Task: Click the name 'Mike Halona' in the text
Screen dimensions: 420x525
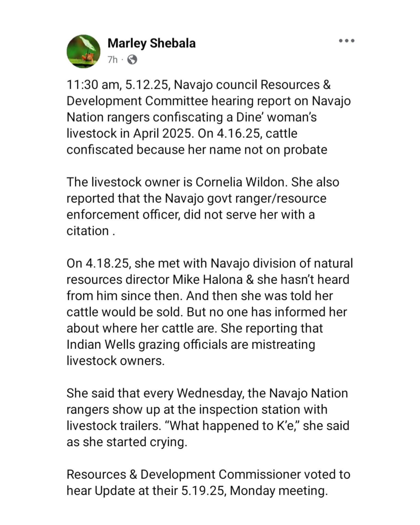Action: [208, 279]
